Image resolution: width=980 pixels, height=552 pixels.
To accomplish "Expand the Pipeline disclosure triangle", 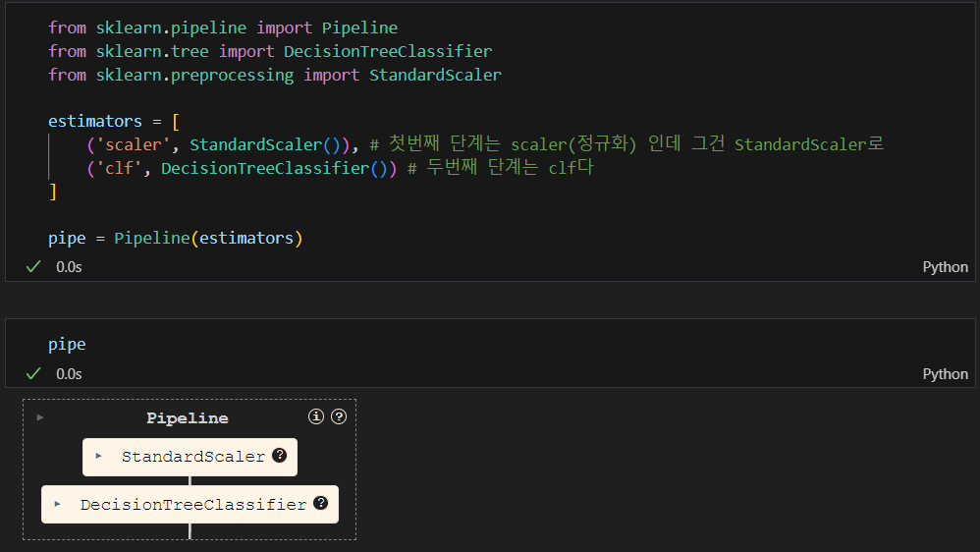I will click(40, 417).
